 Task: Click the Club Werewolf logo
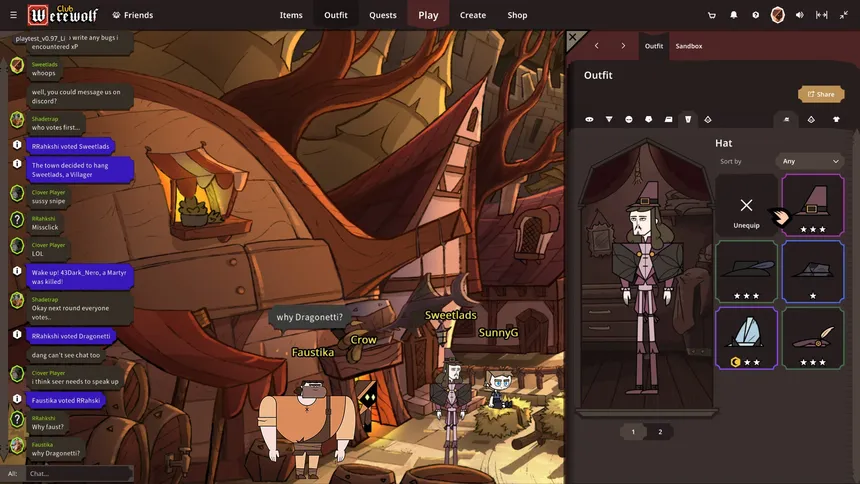(63, 15)
